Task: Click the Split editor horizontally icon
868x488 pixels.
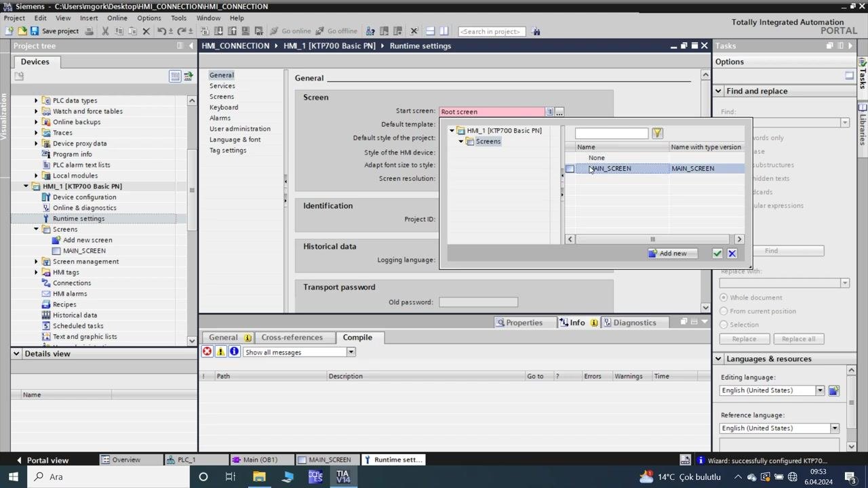Action: [x=430, y=31]
